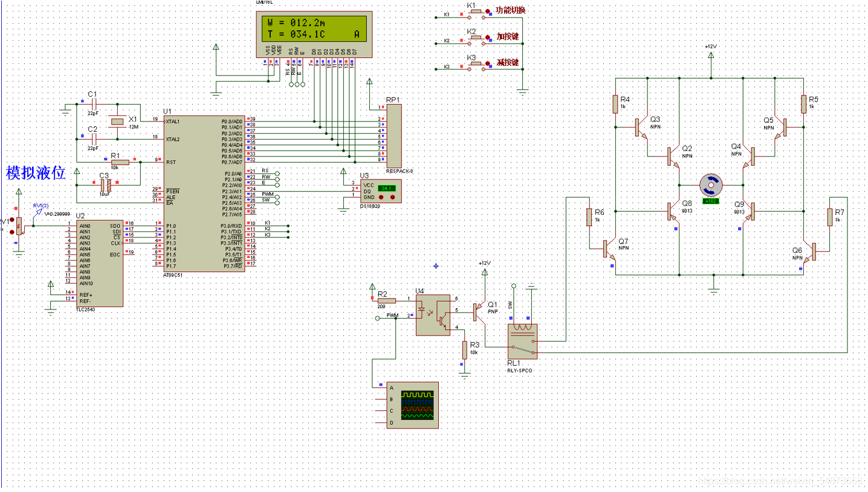Click the K3 push button switch
Screen dimensions: 868x492
(475, 65)
